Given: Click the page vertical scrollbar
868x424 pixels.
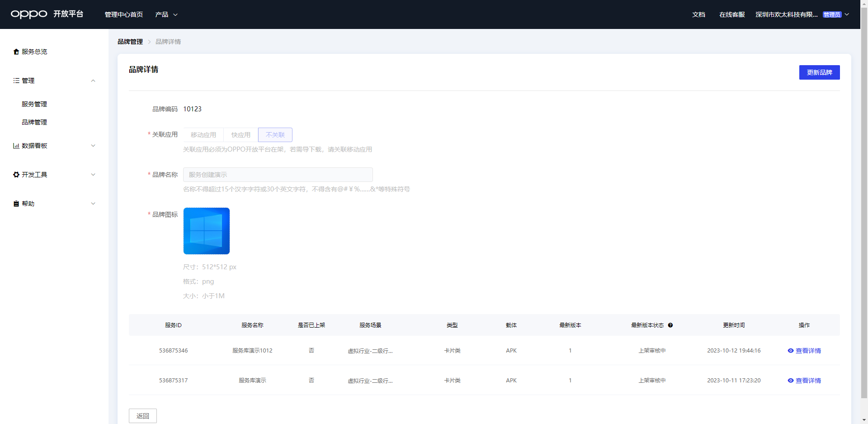Looking at the screenshot, I should (x=864, y=204).
